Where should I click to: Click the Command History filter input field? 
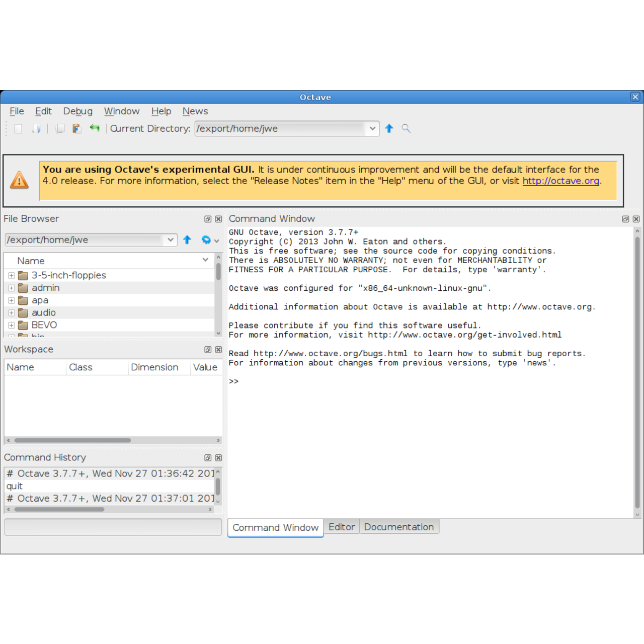click(113, 527)
